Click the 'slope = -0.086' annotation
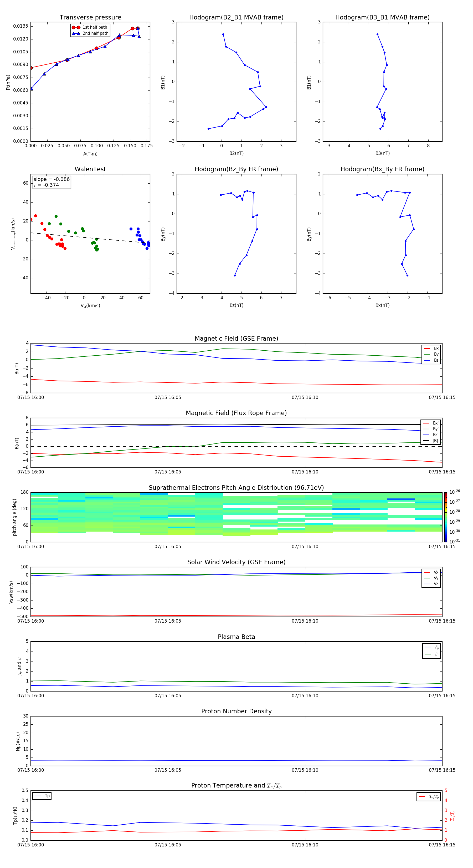 [x=52, y=179]
